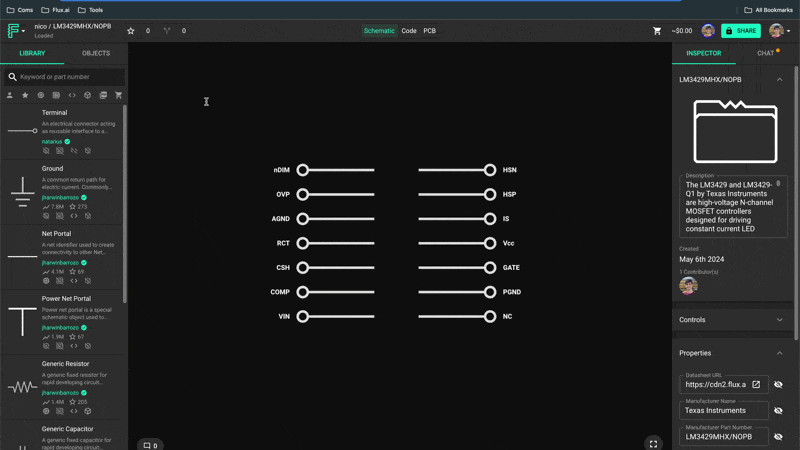Open the INSPECTOR tab
This screenshot has width=800, height=450.
[704, 53]
